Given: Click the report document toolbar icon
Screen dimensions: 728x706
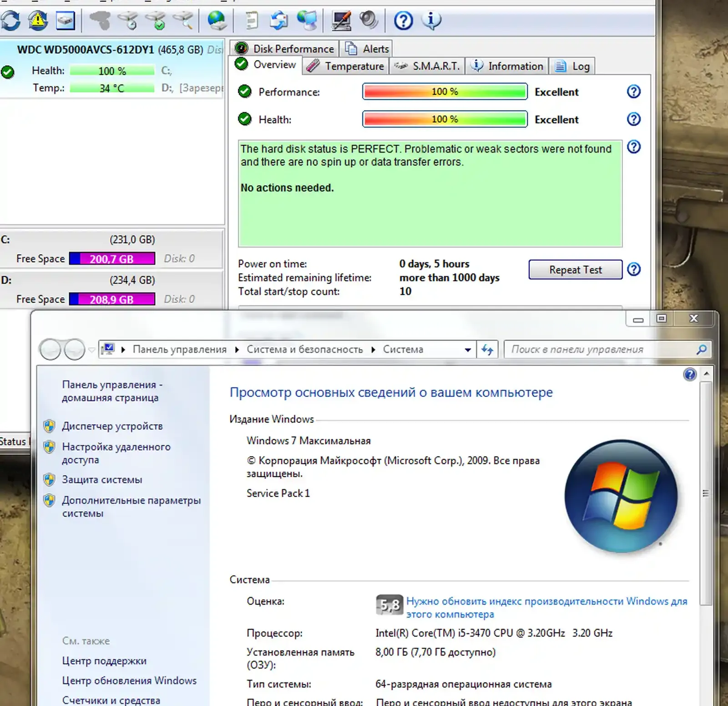Looking at the screenshot, I should pos(251,20).
